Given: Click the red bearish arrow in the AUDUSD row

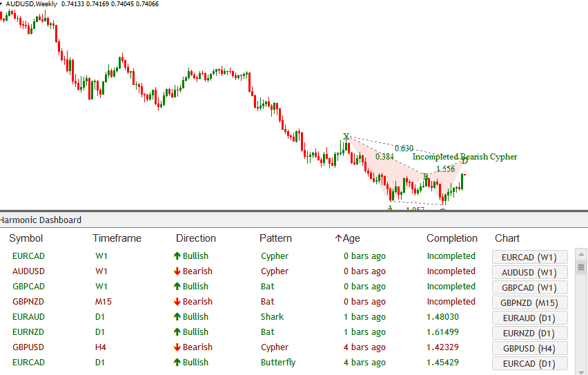Looking at the screenshot, I should tap(177, 271).
